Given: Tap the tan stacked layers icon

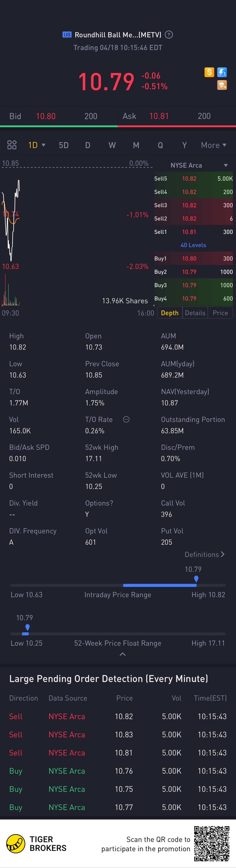Looking at the screenshot, I should (x=222, y=85).
